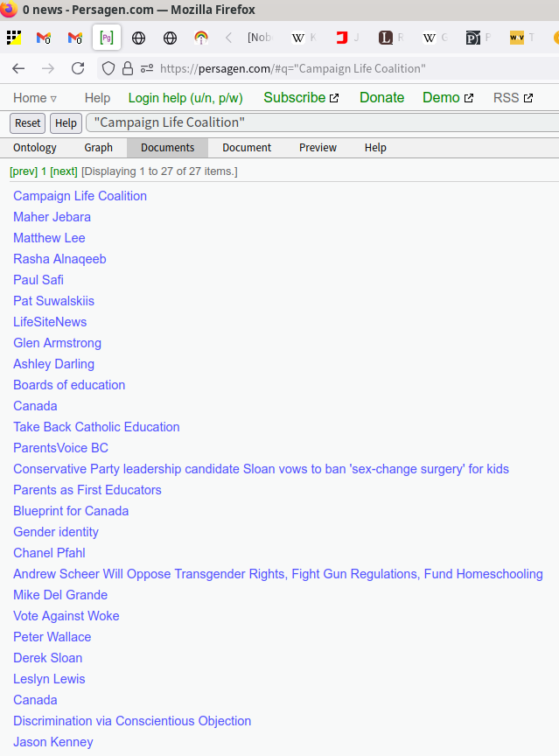Viewport: 559px width, 756px height.
Task: Open Parents as First Educators document
Action: click(87, 490)
